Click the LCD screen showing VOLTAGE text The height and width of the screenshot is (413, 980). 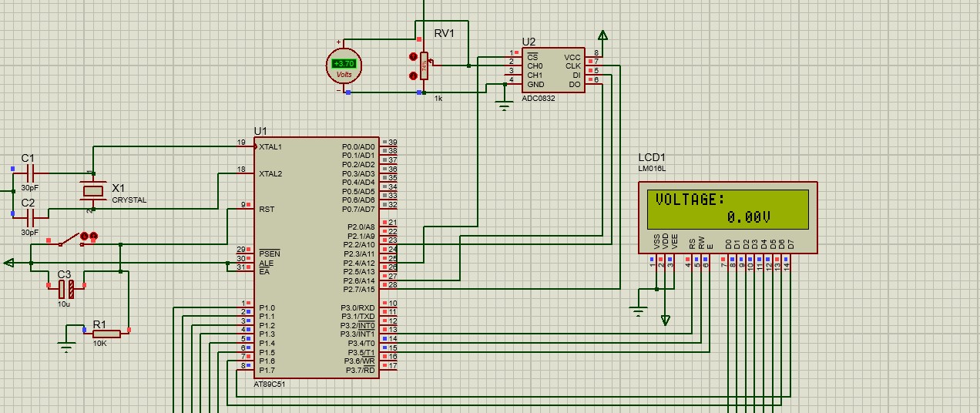tap(727, 208)
